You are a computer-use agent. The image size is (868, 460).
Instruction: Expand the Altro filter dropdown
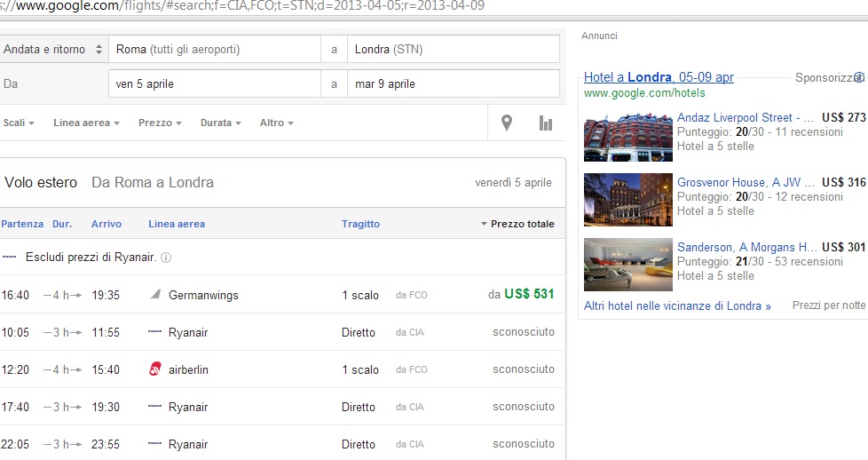[277, 123]
